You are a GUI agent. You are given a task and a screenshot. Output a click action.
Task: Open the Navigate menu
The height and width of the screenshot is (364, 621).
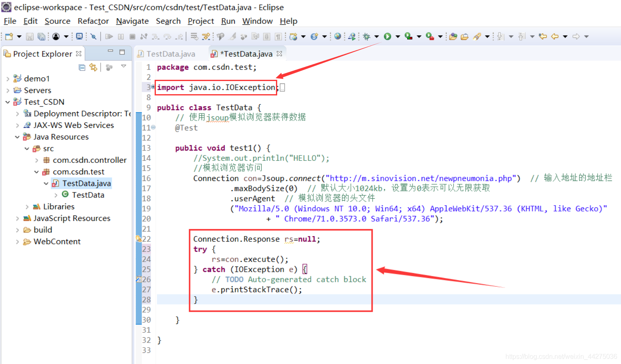[132, 21]
